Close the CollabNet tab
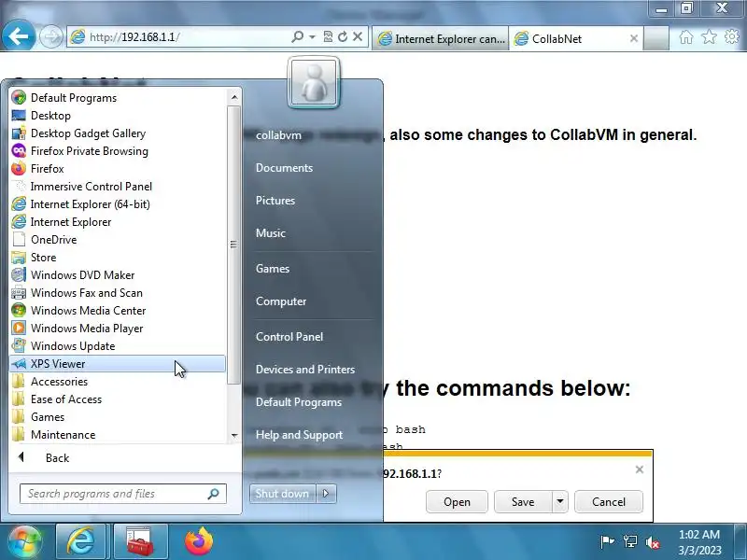Viewport: 747px width, 560px height. click(634, 38)
